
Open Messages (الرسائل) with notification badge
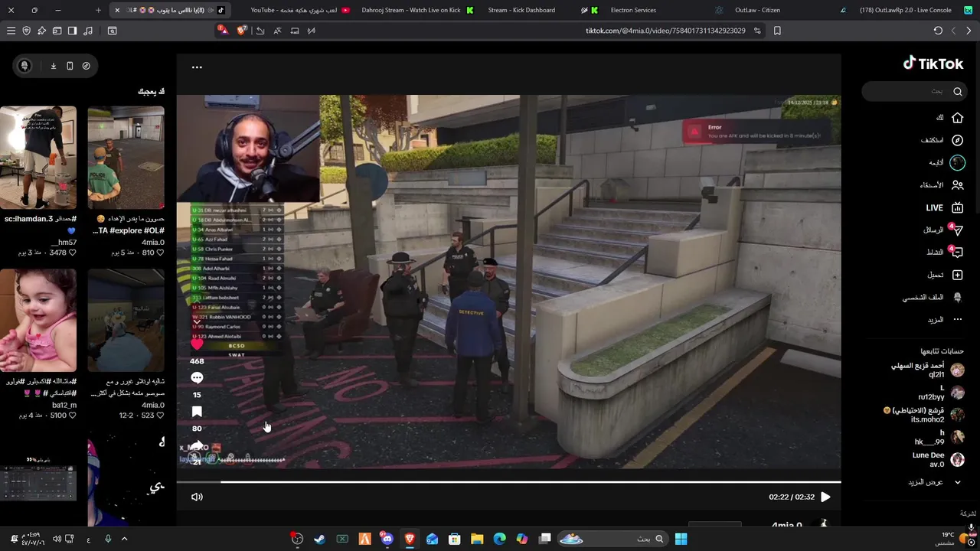[x=943, y=230]
